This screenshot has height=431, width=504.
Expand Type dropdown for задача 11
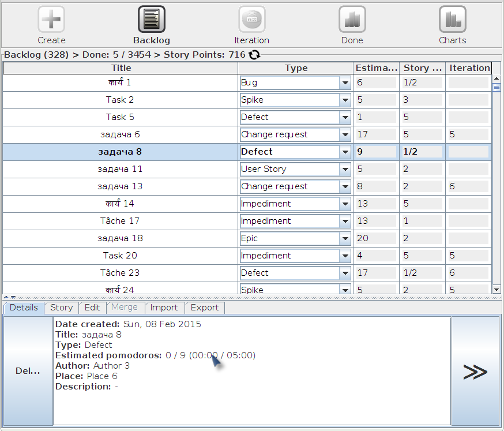(x=345, y=169)
